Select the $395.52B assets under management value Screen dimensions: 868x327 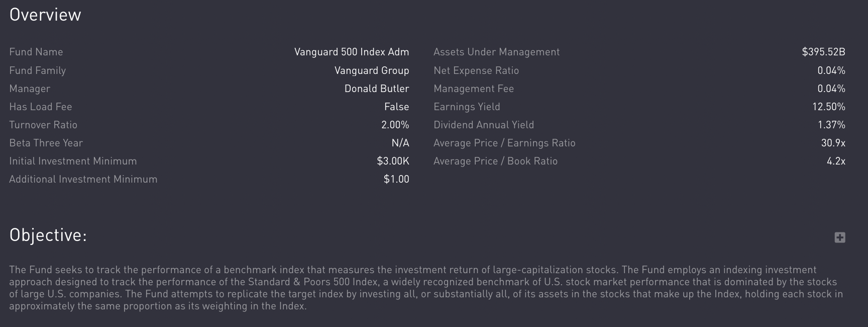click(824, 52)
